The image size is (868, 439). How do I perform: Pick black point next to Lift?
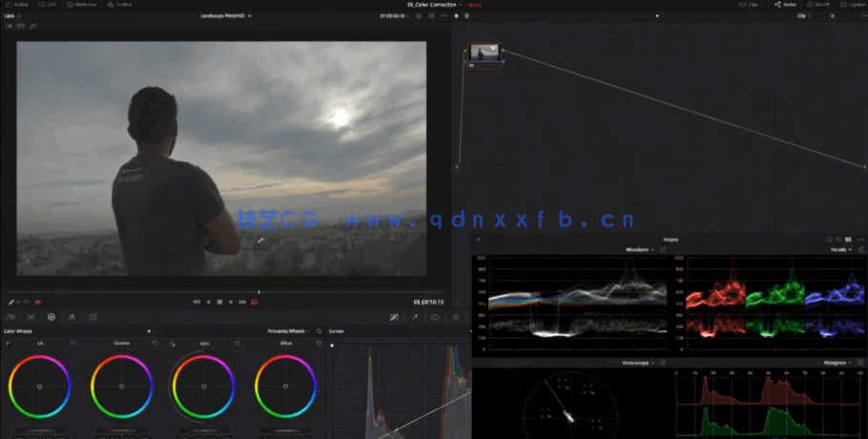[x=8, y=344]
